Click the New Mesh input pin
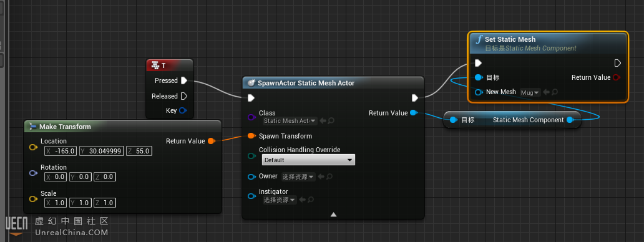Viewport: 644px width, 242px height. [x=479, y=92]
